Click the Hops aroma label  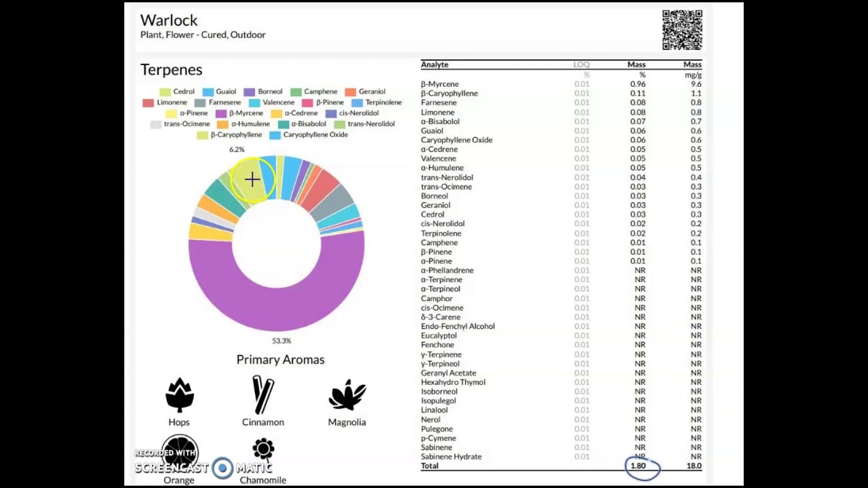tap(179, 422)
